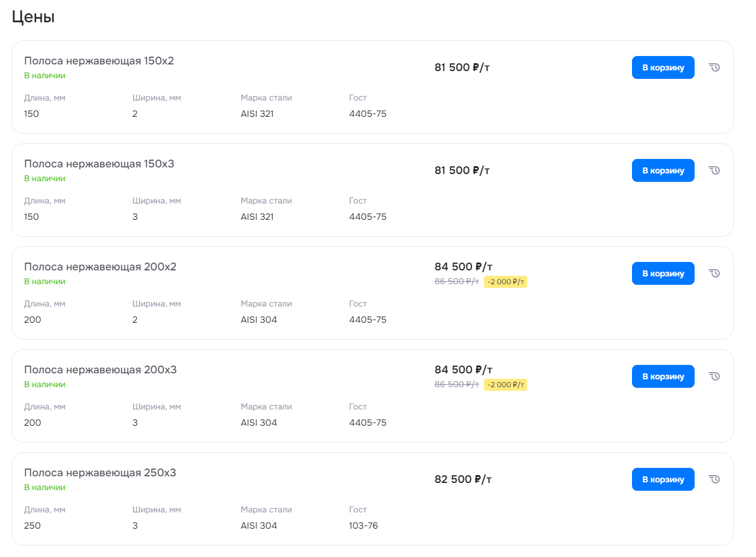
Task: Click the -2 000 ₽/т discount badge for 200x3
Action: click(x=506, y=385)
